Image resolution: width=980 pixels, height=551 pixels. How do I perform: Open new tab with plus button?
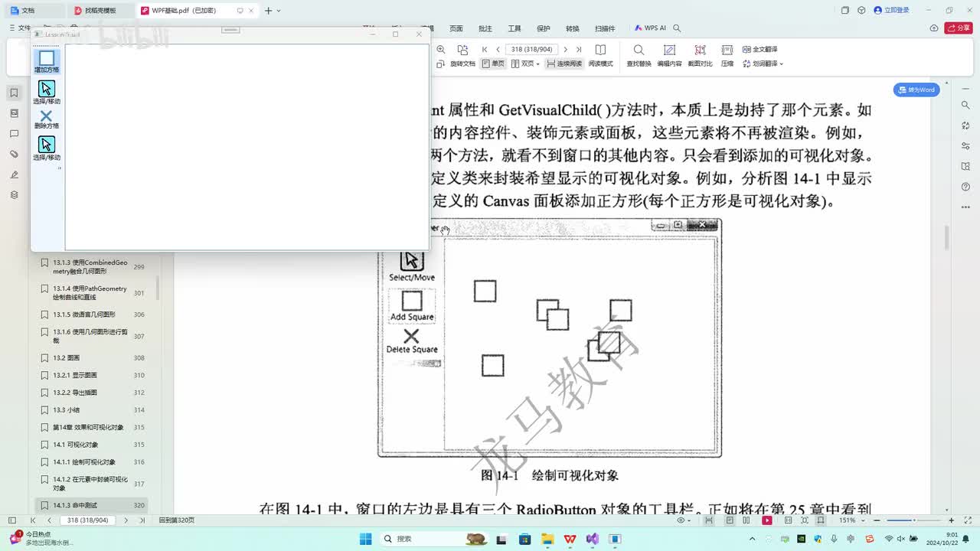click(268, 11)
